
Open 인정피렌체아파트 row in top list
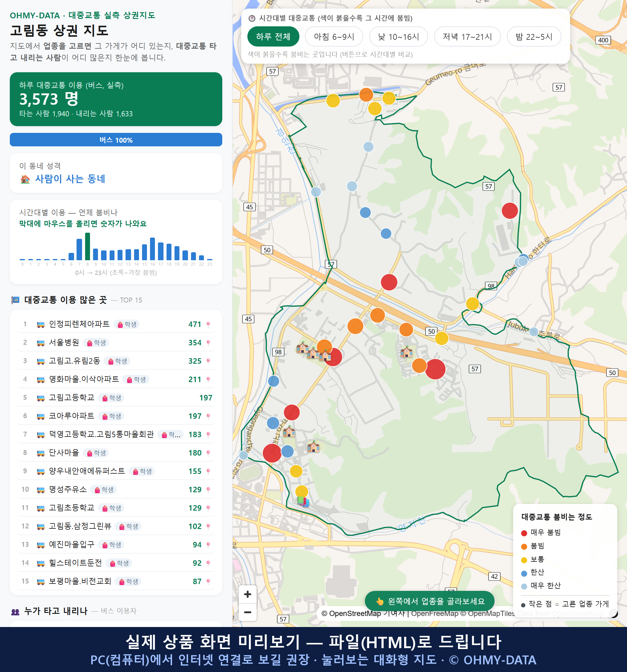(x=116, y=324)
